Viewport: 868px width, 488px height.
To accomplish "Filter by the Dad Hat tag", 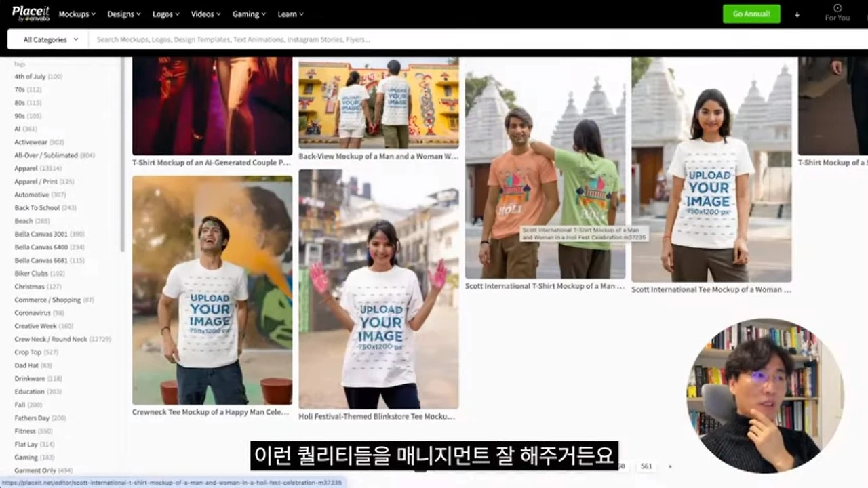I will pyautogui.click(x=33, y=365).
